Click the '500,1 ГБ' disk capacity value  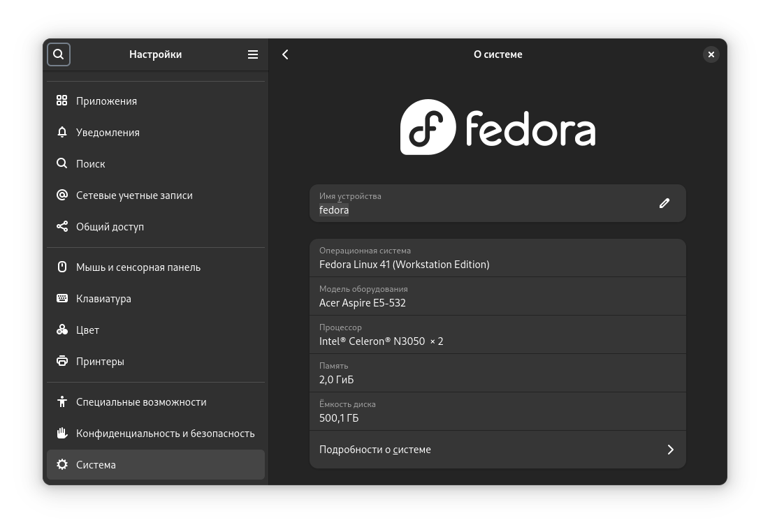point(339,418)
